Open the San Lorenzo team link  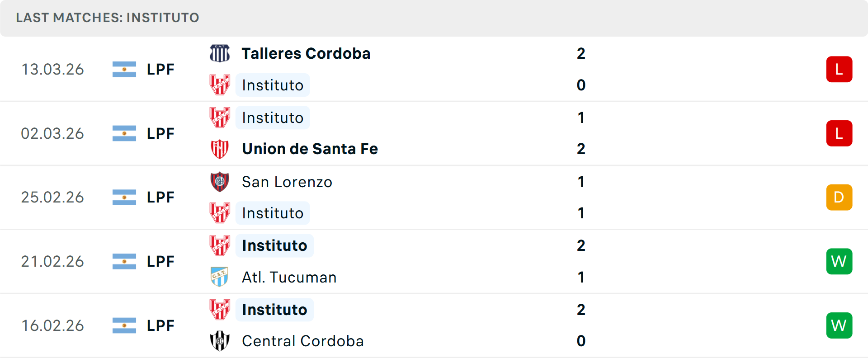tap(287, 182)
